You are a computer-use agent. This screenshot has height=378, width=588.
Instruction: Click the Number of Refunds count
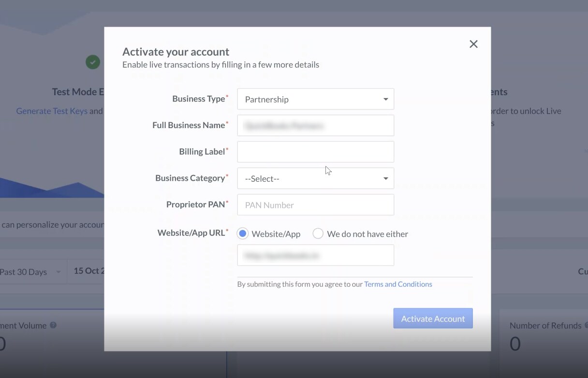pos(515,344)
